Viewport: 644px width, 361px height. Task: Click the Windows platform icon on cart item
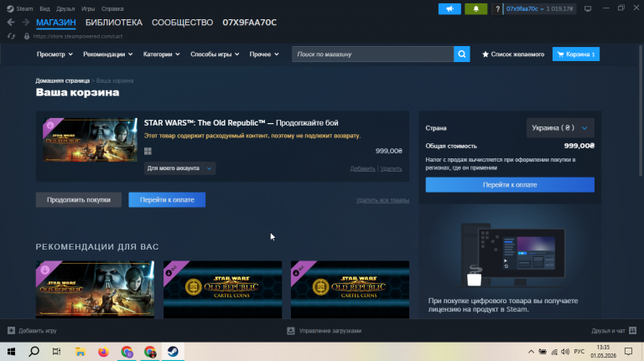(x=148, y=151)
